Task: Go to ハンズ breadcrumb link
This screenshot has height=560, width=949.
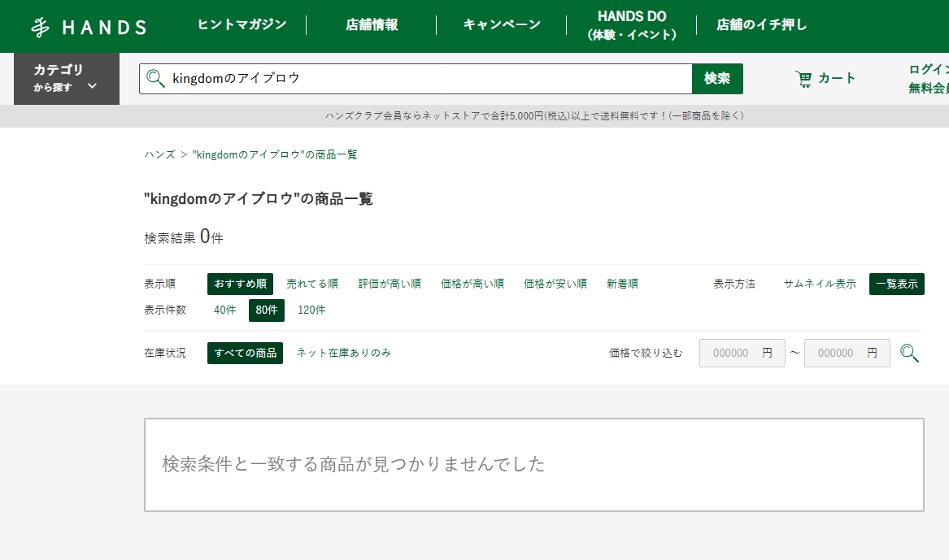Action: click(x=159, y=154)
